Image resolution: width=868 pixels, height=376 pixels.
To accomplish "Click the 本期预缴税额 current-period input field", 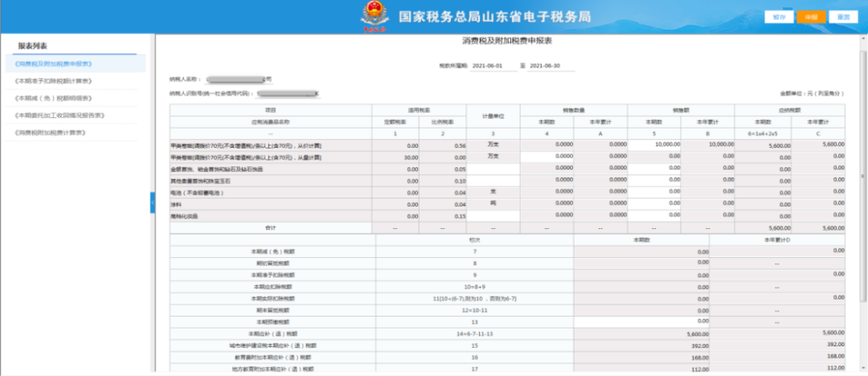I will point(641,321).
